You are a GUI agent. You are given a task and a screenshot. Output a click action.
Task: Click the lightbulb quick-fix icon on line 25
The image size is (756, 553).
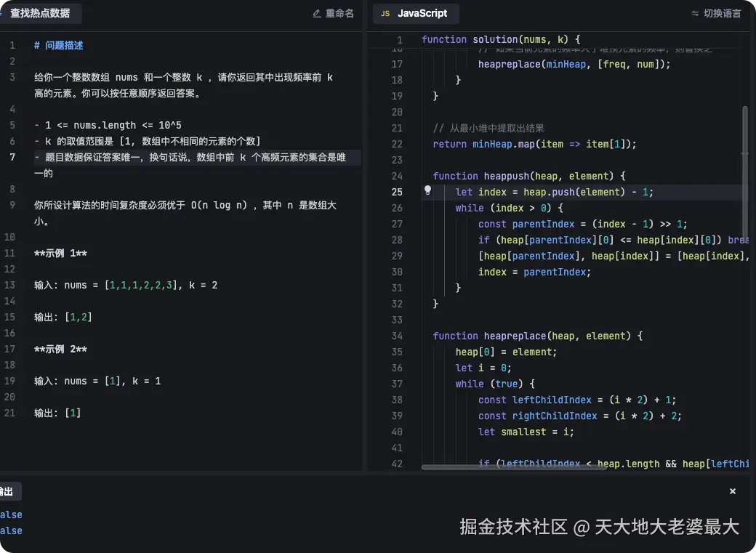(x=427, y=191)
